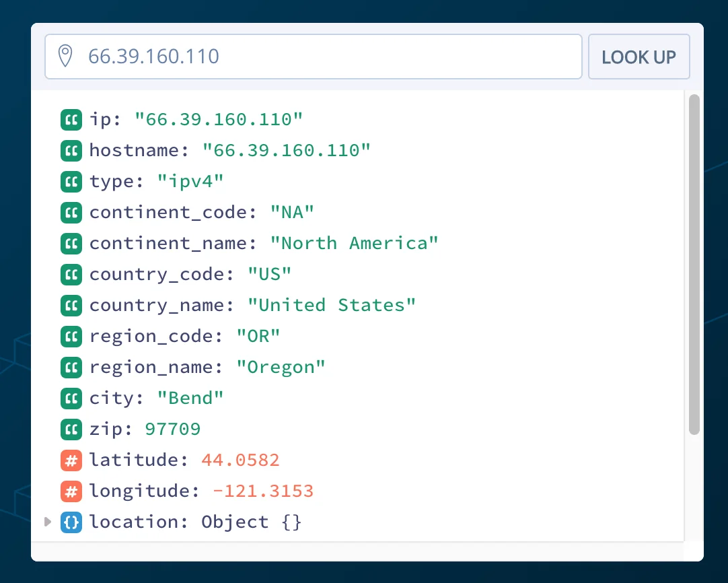Select the type value "ipv4"
The height and width of the screenshot is (583, 728).
190,182
